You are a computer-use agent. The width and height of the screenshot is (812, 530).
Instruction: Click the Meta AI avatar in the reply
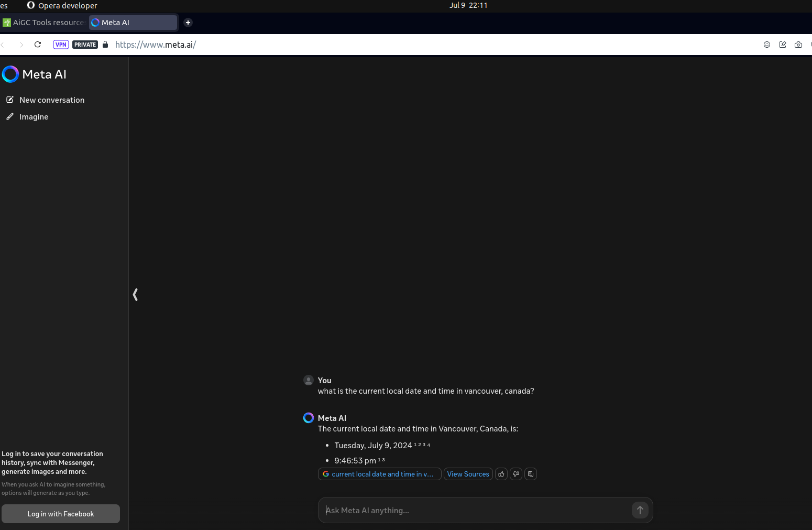pyautogui.click(x=309, y=418)
